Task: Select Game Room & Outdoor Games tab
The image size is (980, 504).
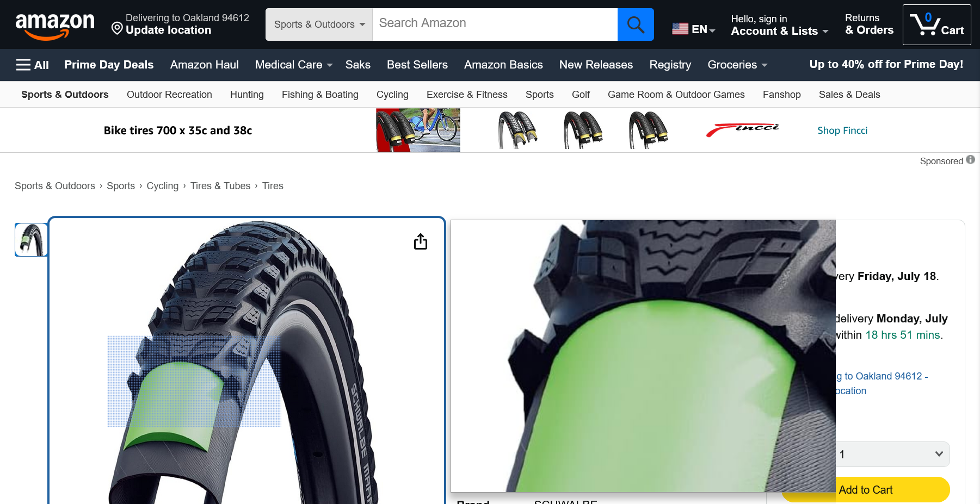Action: (676, 95)
